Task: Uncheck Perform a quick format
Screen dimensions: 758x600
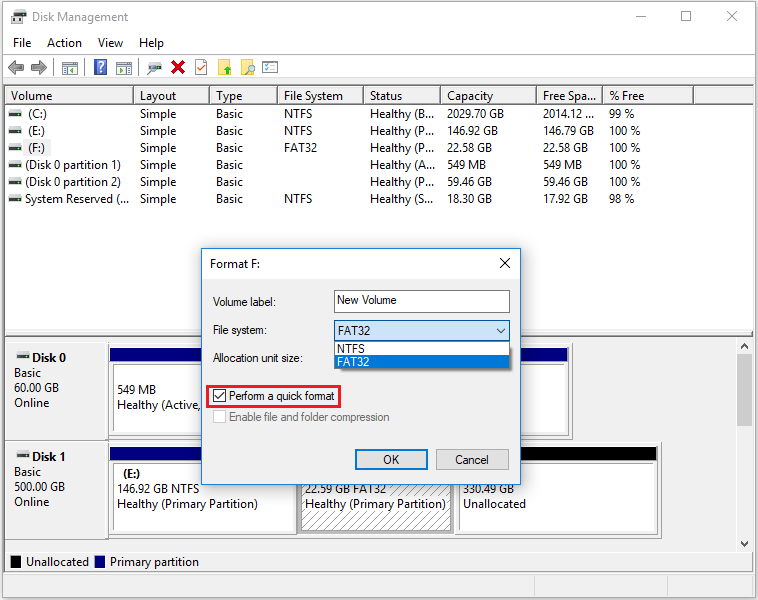Action: pyautogui.click(x=219, y=396)
